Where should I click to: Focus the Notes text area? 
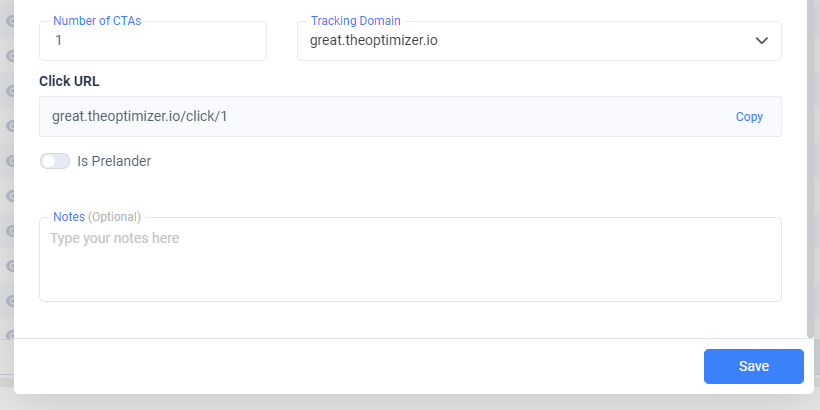[x=410, y=265]
